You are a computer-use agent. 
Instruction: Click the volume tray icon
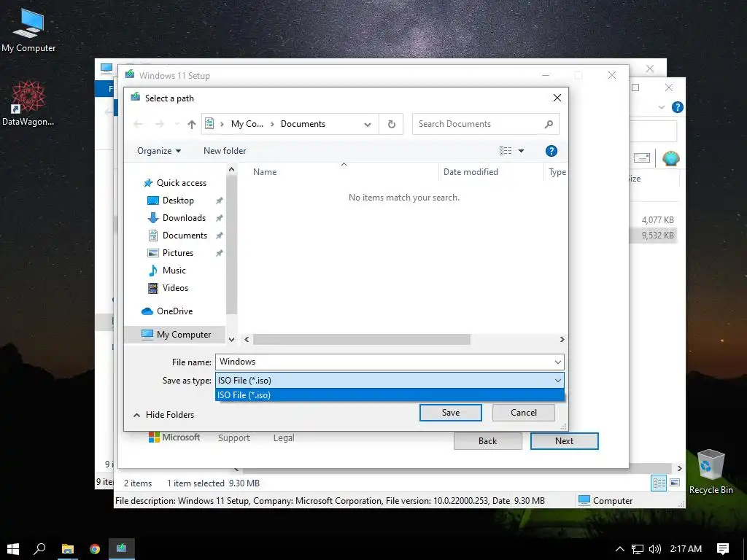655,549
